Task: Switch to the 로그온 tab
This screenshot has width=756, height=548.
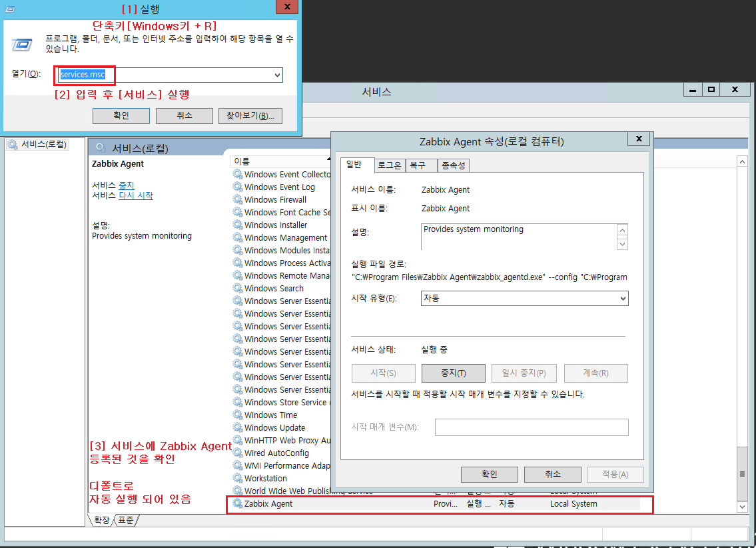Action: click(x=389, y=165)
